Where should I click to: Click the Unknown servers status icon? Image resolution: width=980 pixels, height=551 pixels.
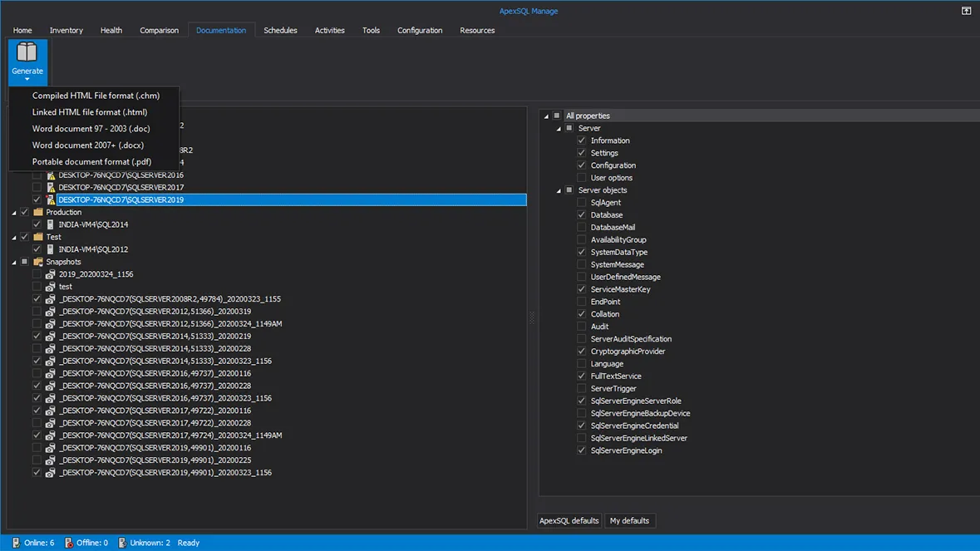click(122, 543)
